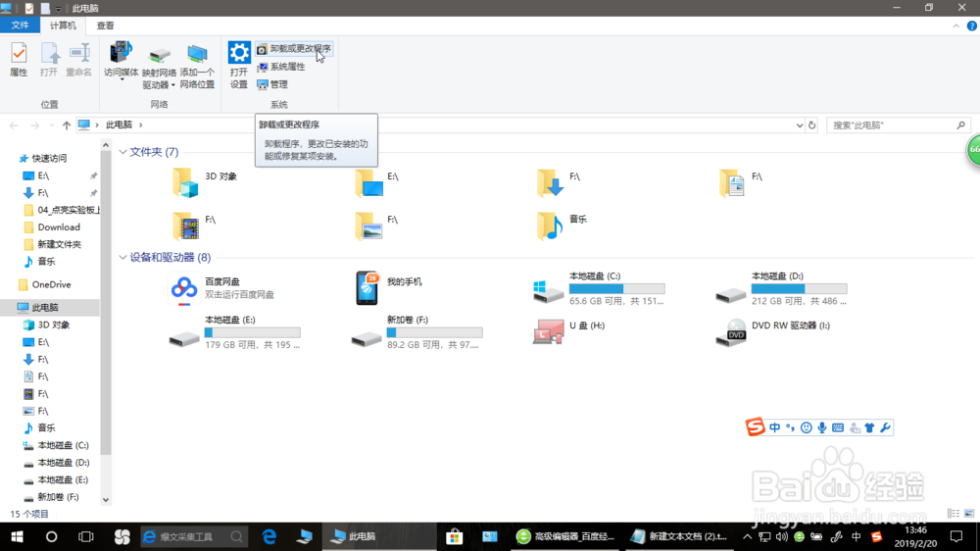Select the 百度网盘 item
The image size is (980, 551).
(221, 288)
